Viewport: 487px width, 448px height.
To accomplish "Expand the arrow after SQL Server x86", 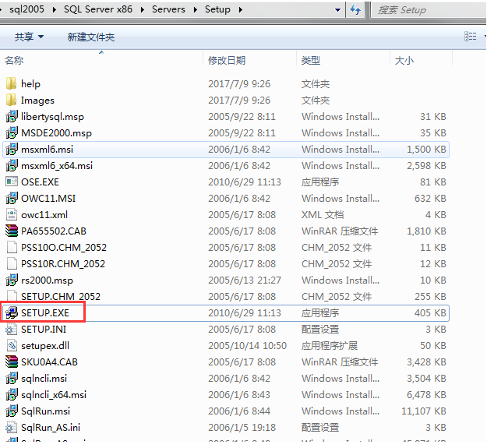I will coord(143,9).
